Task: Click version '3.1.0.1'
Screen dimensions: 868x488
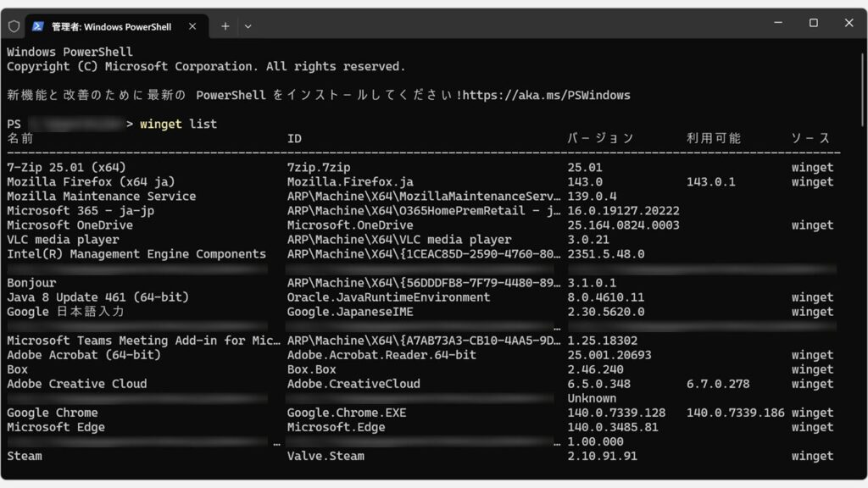Action: [x=592, y=282]
